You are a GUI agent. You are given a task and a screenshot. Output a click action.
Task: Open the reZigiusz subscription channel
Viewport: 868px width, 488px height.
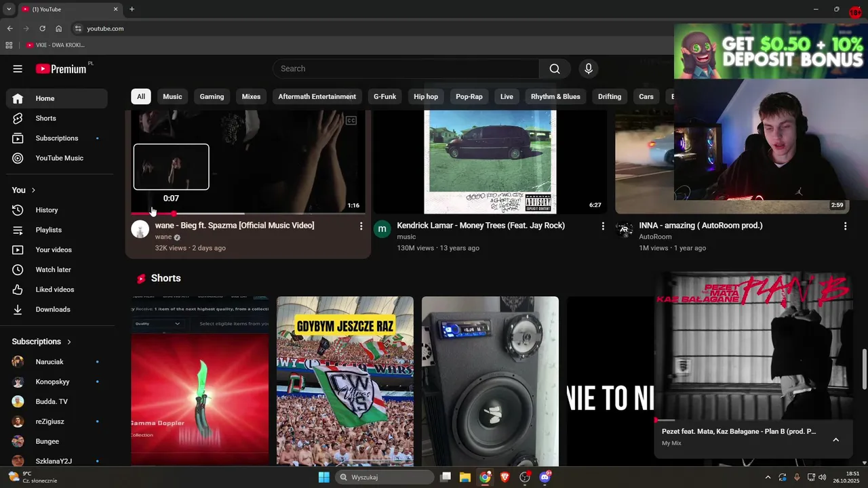pyautogui.click(x=57, y=422)
